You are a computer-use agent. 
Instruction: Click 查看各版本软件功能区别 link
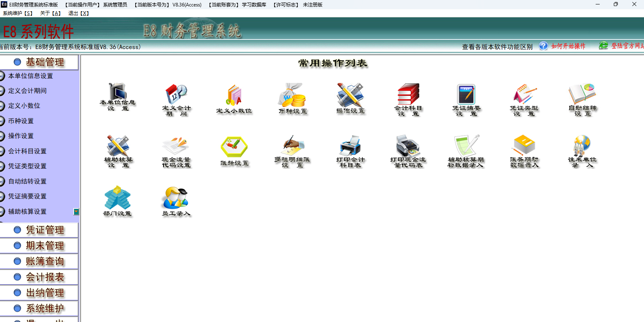point(497,47)
